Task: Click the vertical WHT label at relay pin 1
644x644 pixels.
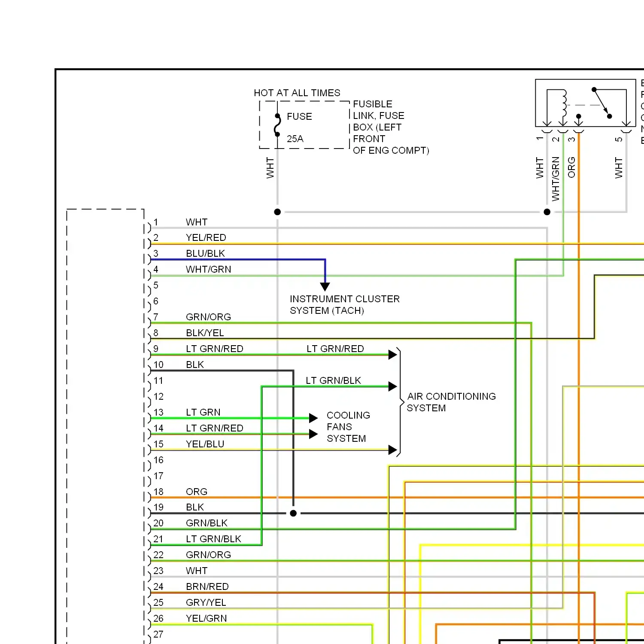Action: [x=540, y=168]
